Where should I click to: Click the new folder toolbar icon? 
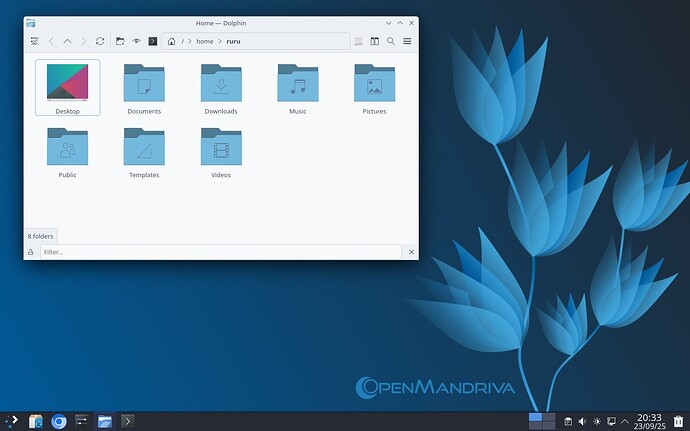[x=120, y=41]
